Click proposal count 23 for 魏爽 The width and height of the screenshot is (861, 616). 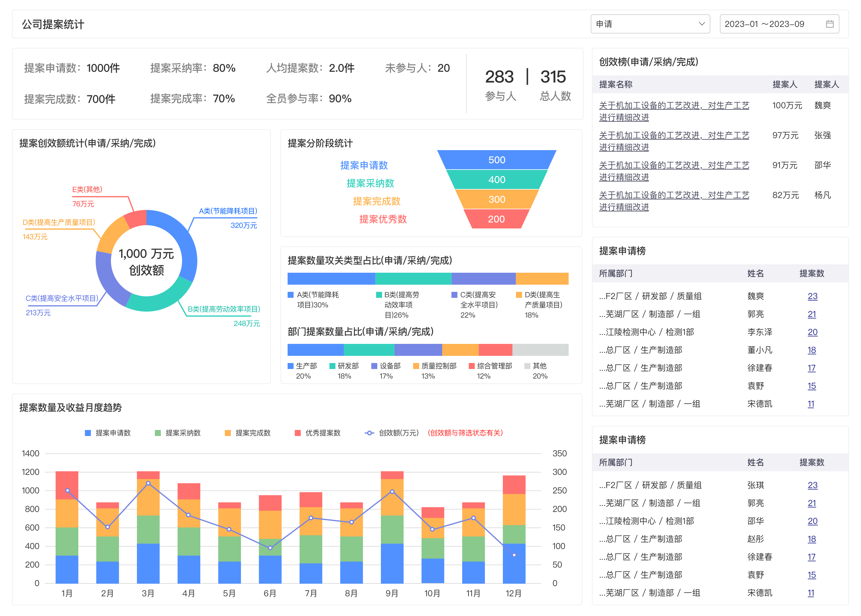coord(812,296)
